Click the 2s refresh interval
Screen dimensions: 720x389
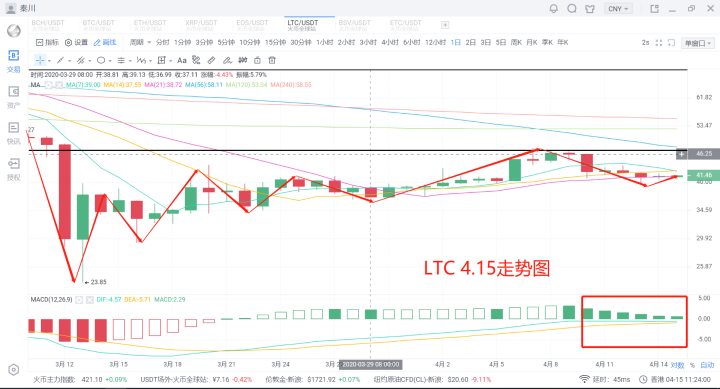tap(645, 43)
